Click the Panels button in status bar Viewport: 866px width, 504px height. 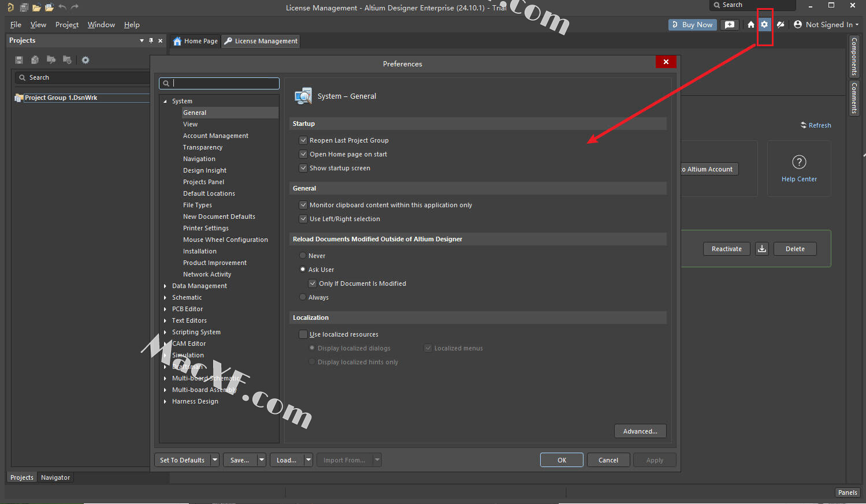click(x=848, y=492)
